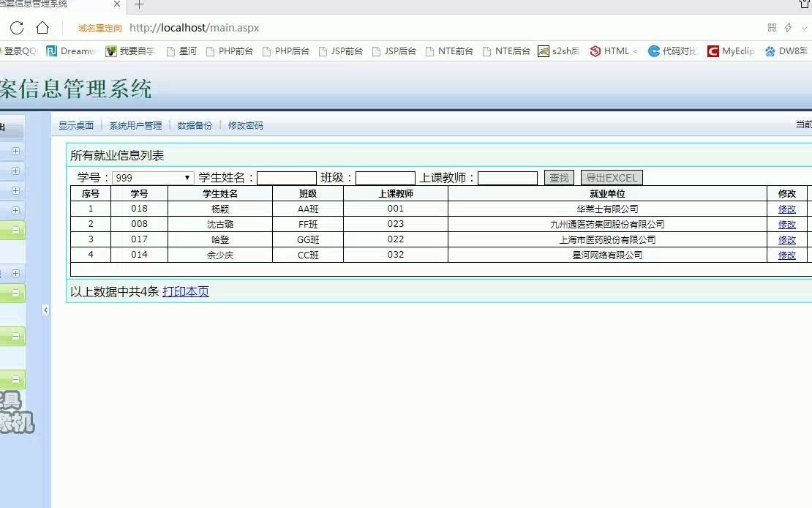Expand the first sidebar plus item
This screenshot has width=812, height=508.
pyautogui.click(x=16, y=151)
